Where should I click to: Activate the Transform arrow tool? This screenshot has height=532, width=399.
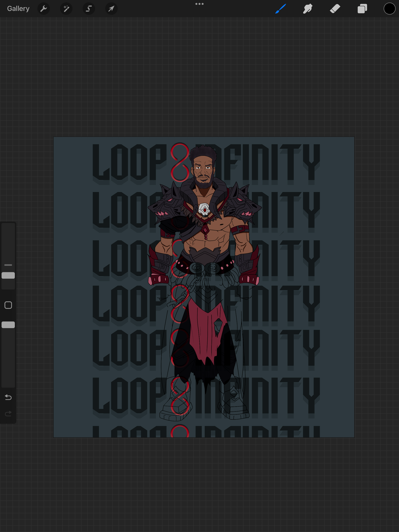[111, 9]
